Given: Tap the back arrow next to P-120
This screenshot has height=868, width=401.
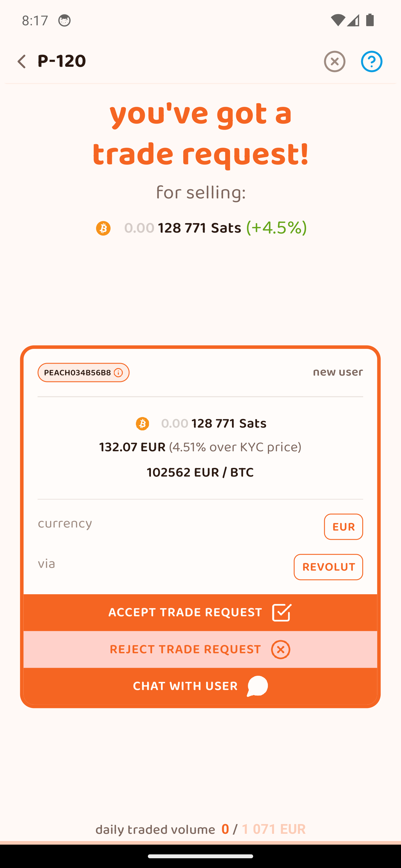Looking at the screenshot, I should (x=22, y=62).
